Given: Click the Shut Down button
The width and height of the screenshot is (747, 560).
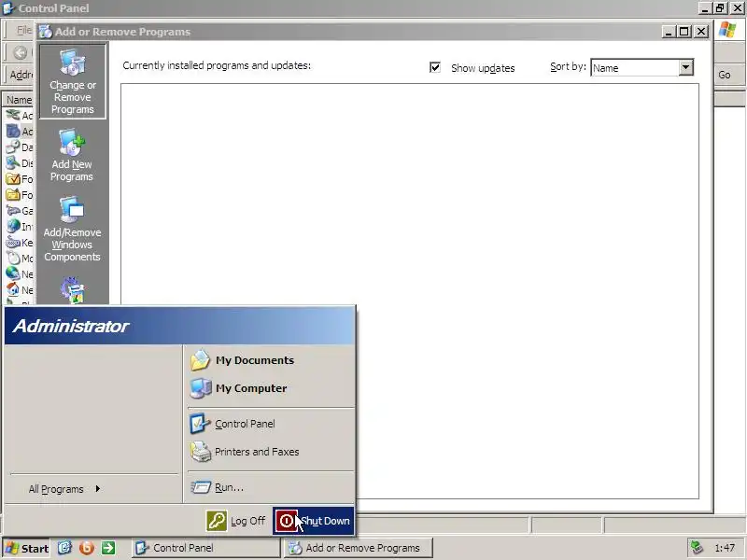Looking at the screenshot, I should tap(313, 521).
